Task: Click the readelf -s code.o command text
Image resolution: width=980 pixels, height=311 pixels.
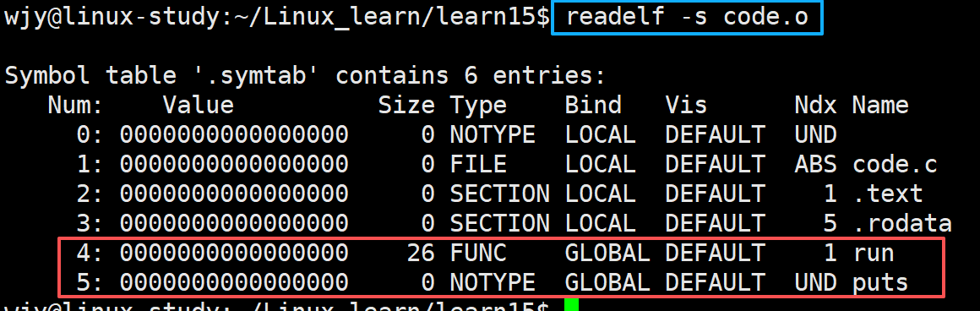Action: pos(687,17)
